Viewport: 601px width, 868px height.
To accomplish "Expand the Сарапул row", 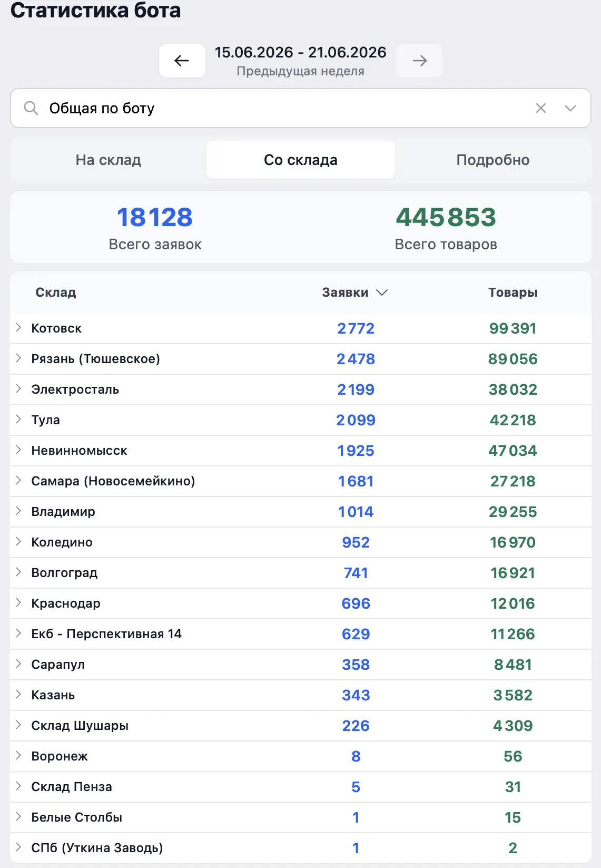I will click(x=18, y=664).
